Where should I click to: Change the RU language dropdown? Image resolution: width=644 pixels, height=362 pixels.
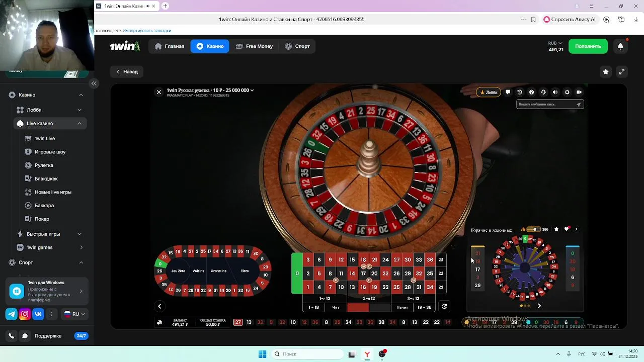(74, 314)
